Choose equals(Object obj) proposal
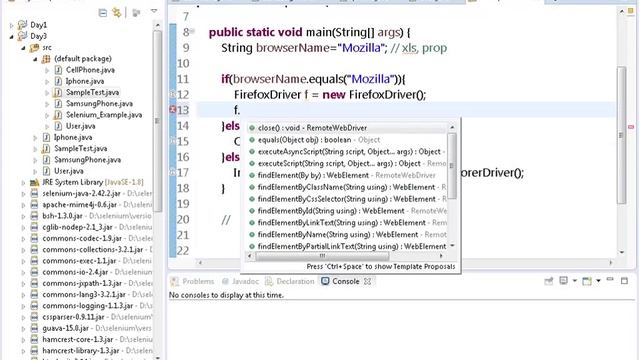This screenshot has width=640, height=360. 346,140
